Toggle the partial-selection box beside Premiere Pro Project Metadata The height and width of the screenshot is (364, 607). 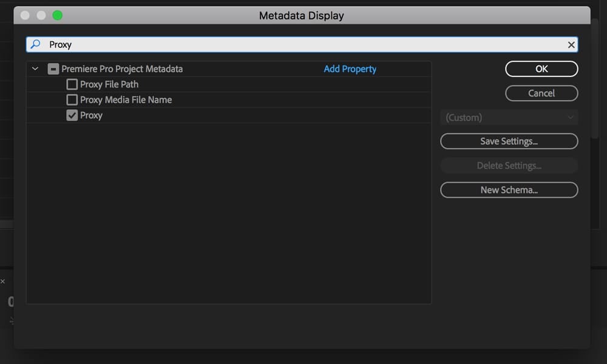[53, 69]
